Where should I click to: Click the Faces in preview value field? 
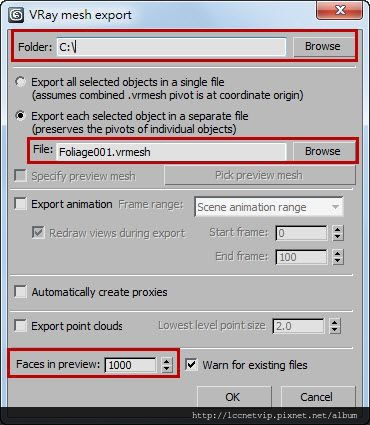(131, 365)
